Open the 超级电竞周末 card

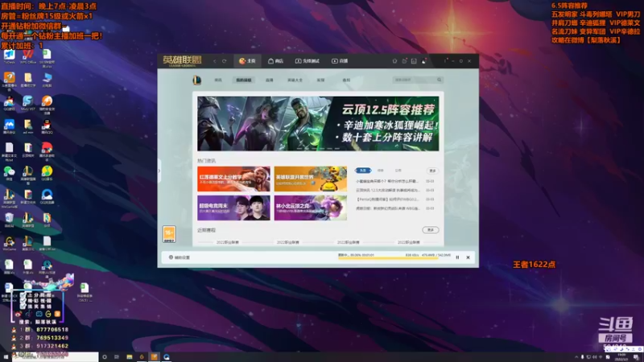[x=233, y=208]
